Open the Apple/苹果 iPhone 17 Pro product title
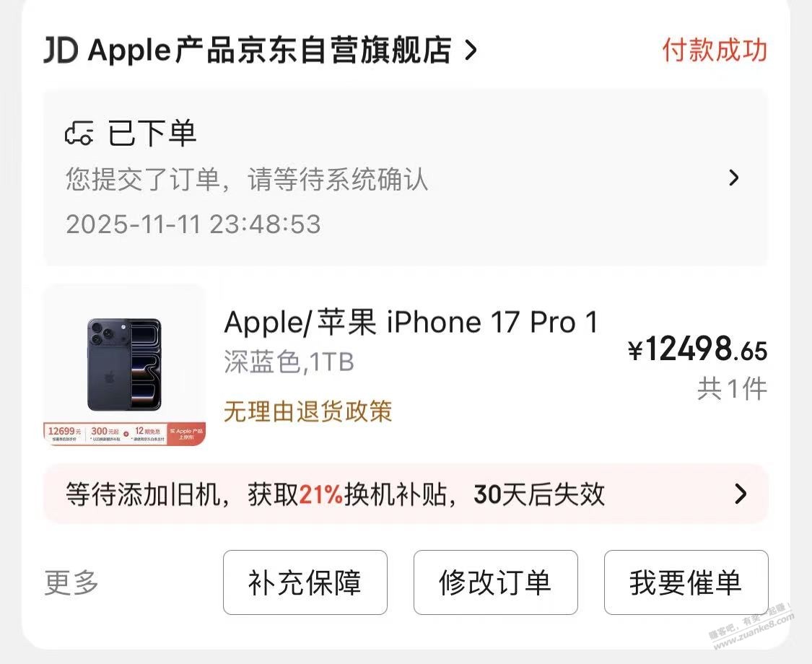This screenshot has height=664, width=812. [411, 322]
